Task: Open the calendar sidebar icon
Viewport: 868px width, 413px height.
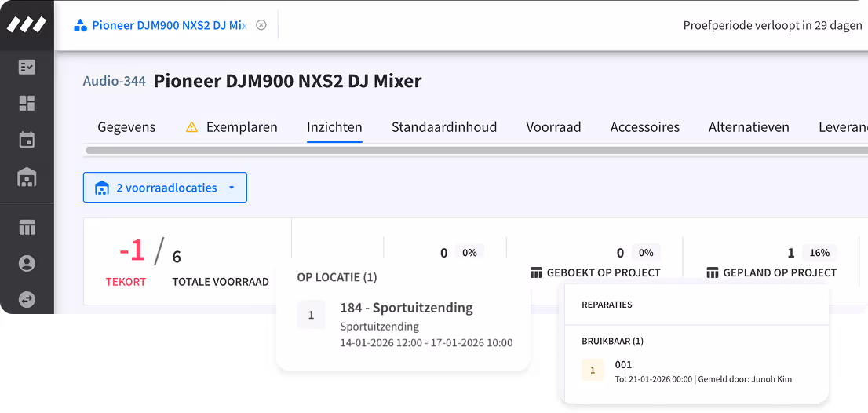Action: [27, 140]
